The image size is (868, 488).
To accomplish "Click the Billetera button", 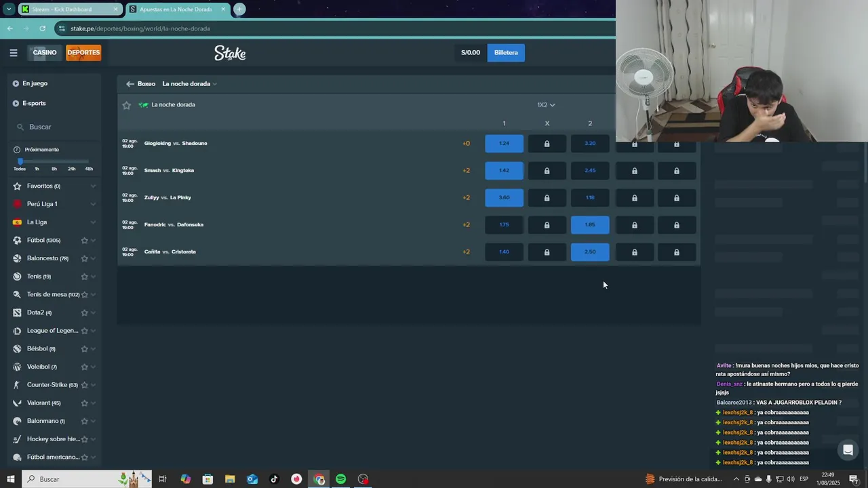I will click(506, 53).
